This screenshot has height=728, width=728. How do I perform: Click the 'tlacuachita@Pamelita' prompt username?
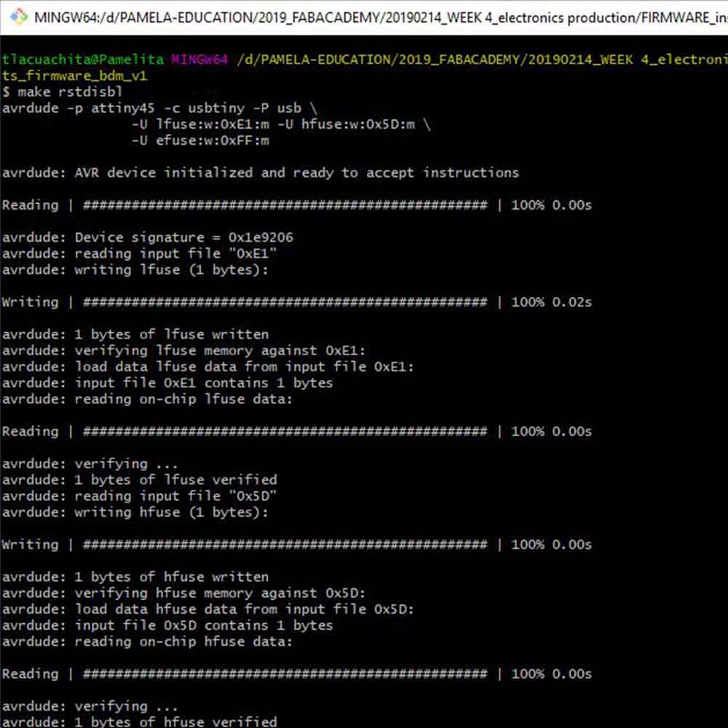(x=83, y=60)
